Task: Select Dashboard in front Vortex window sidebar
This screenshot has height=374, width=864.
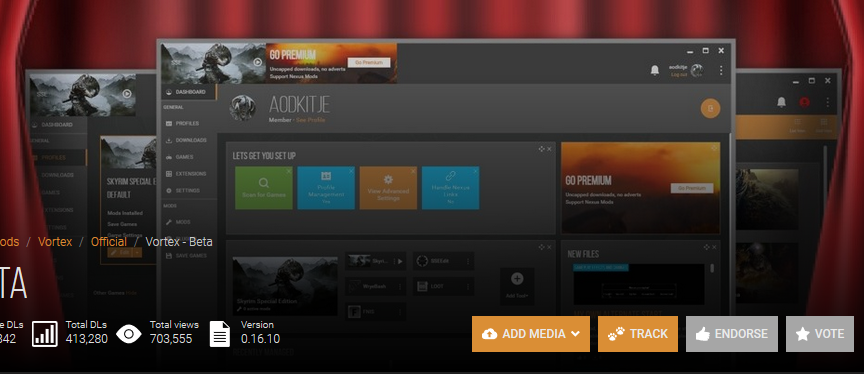Action: pyautogui.click(x=189, y=92)
